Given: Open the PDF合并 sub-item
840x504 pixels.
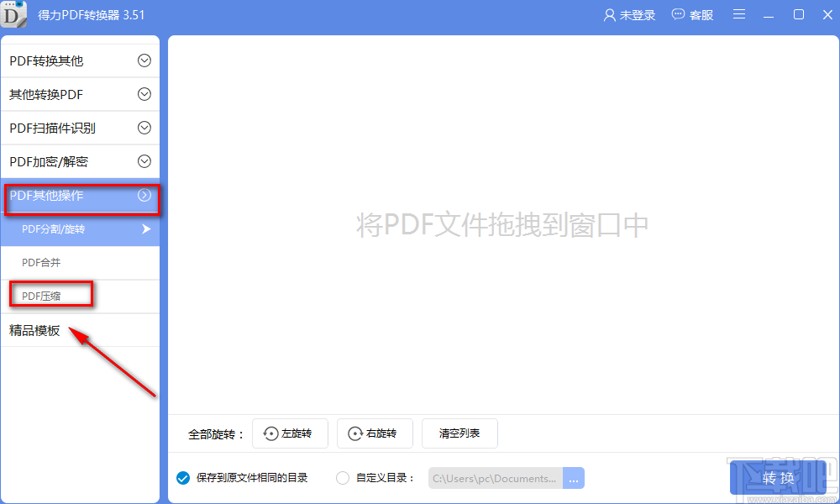Looking at the screenshot, I should click(x=81, y=262).
